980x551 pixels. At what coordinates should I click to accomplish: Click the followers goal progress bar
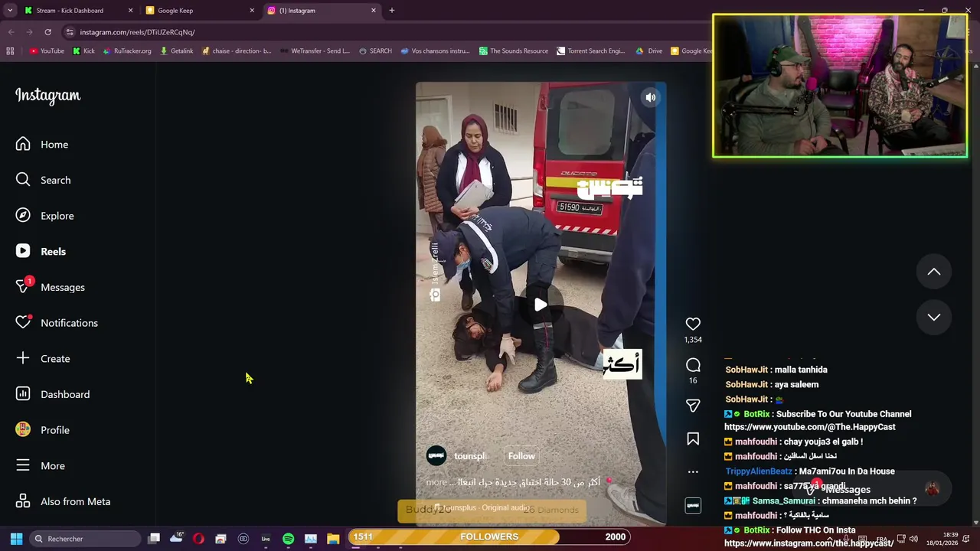[x=489, y=536]
